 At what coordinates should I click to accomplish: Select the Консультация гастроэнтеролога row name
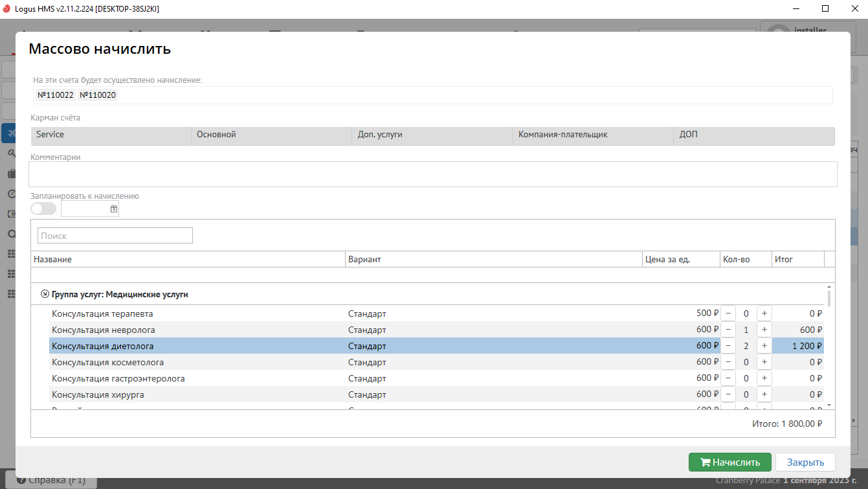118,378
